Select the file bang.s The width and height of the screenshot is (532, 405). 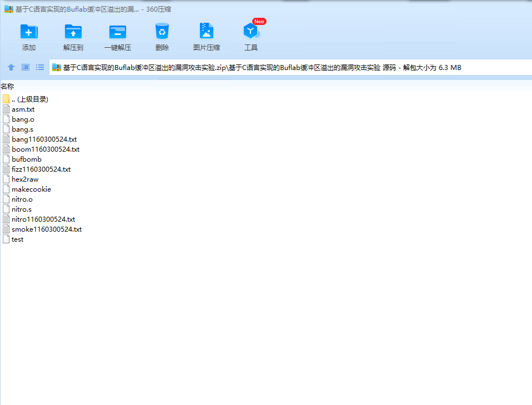pos(22,129)
